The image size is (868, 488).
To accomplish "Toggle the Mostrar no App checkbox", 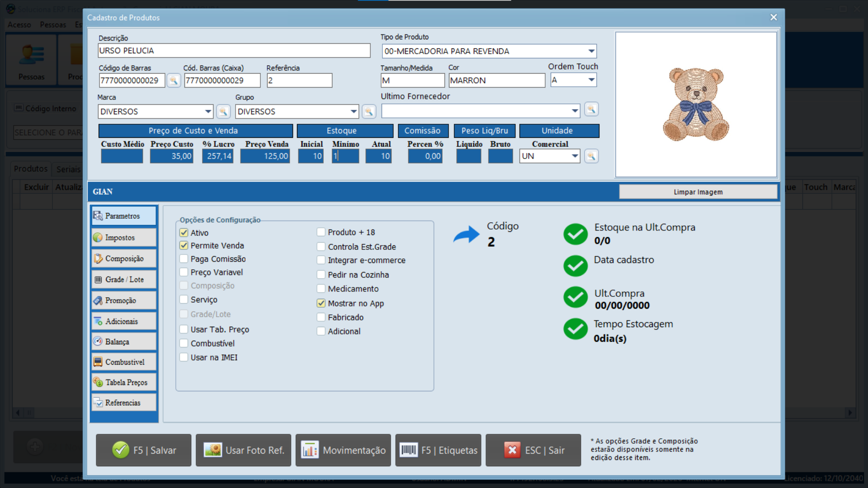I will pos(321,303).
